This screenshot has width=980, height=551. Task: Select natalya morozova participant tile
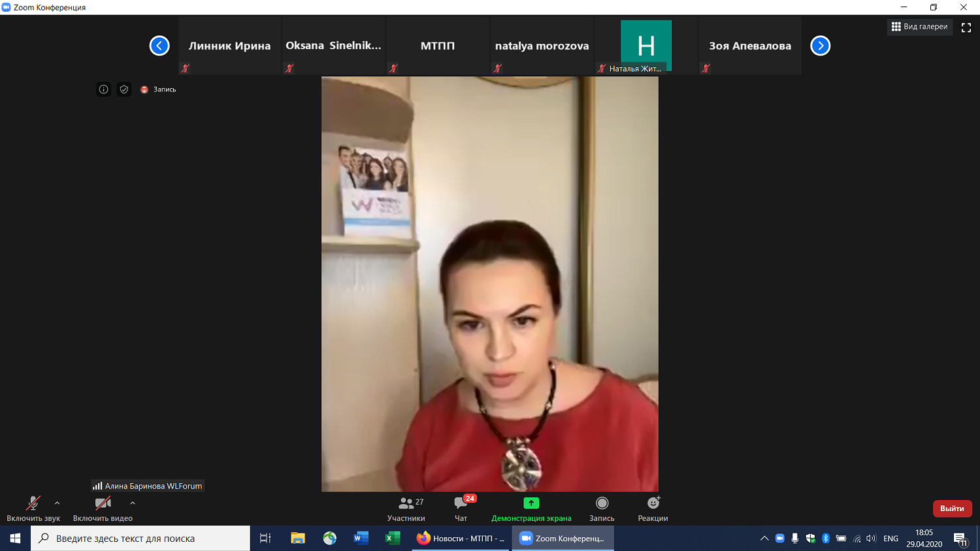click(542, 46)
